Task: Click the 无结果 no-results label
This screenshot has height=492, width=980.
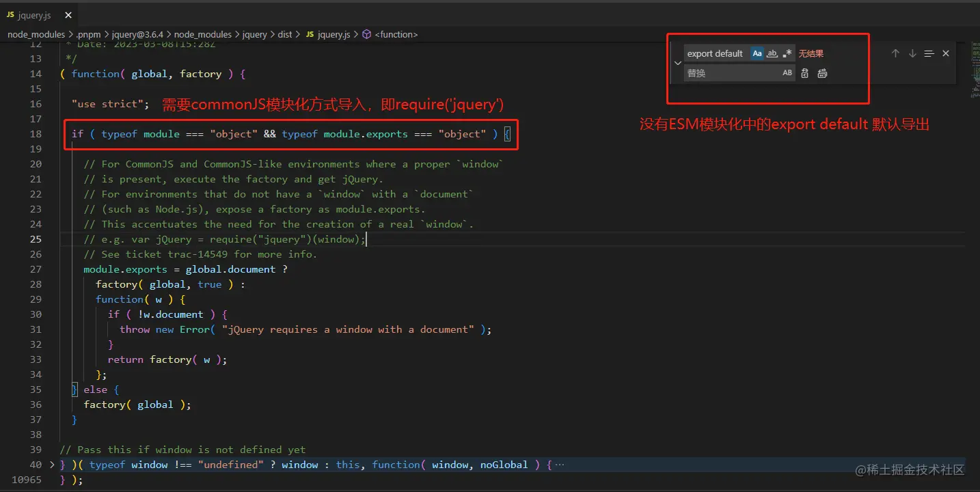Action: pyautogui.click(x=811, y=53)
